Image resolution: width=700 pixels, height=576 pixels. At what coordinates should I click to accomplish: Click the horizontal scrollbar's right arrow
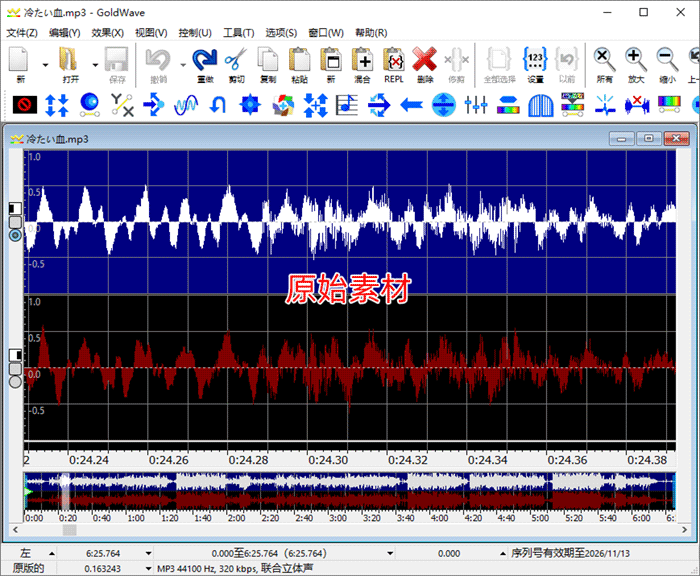tap(684, 530)
